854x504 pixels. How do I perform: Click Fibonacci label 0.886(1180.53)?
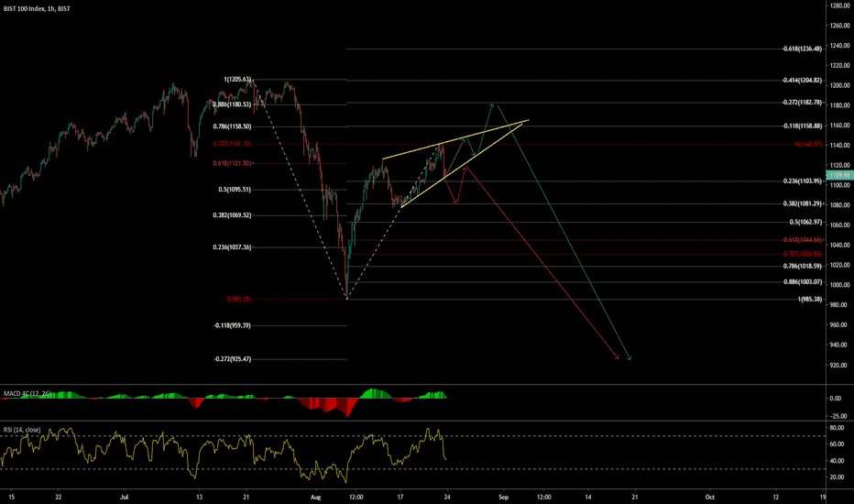[232, 104]
